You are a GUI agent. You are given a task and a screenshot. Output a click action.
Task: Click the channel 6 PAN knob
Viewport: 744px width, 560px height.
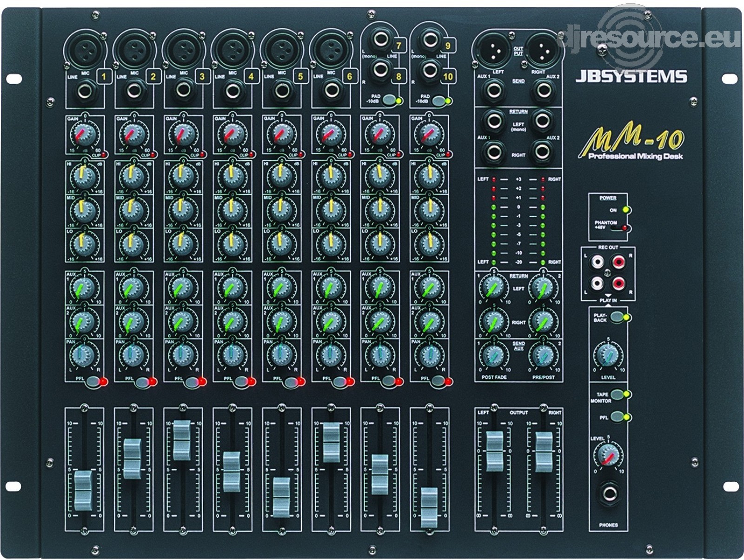[330, 356]
